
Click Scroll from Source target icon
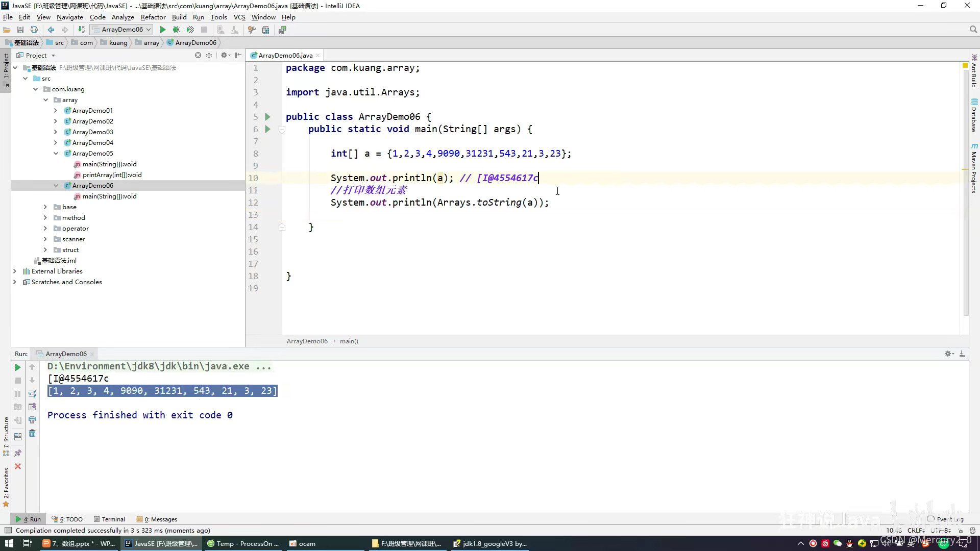click(198, 55)
